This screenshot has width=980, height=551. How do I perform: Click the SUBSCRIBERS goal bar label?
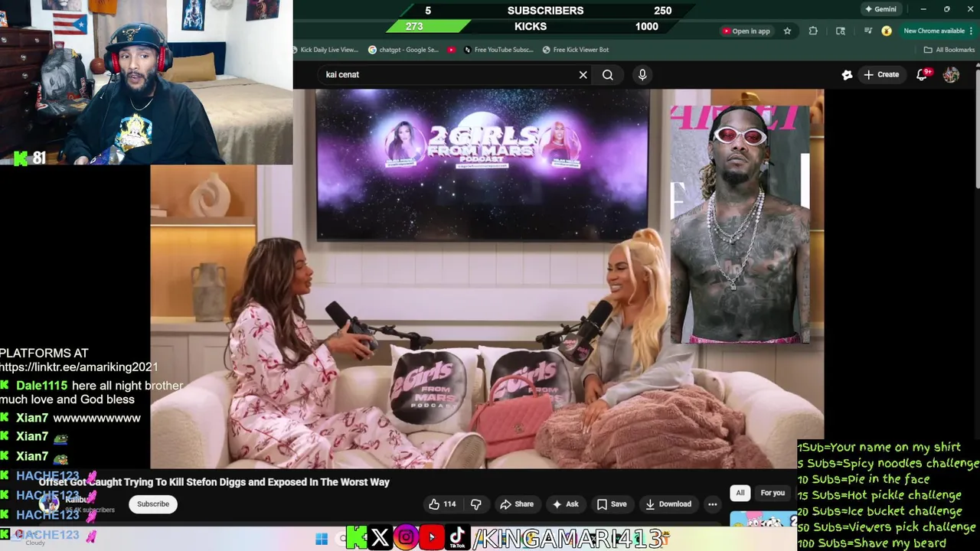[545, 10]
